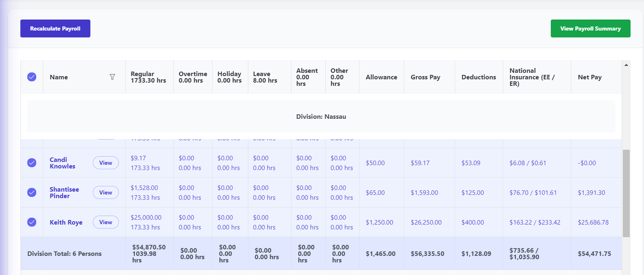Select Candi Knowles insurance $6.08 / $0.61
644x275 pixels.
pyautogui.click(x=528, y=163)
